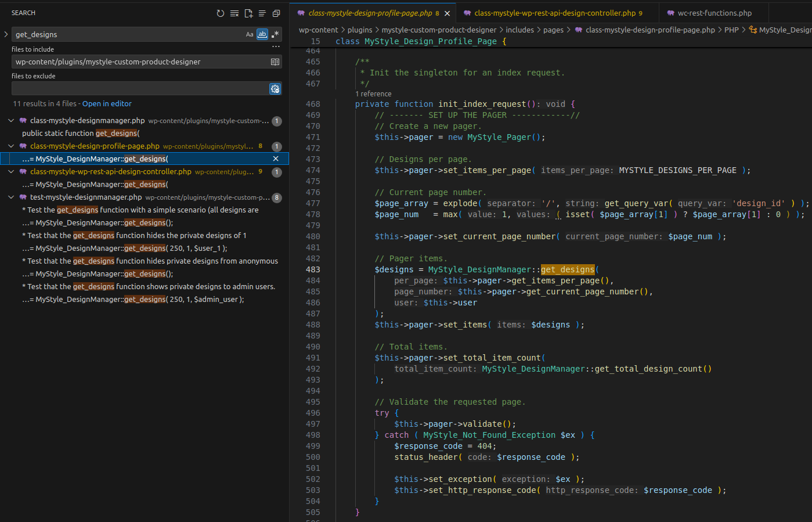Dismiss the selected MyStyle_DesignManager::get_designs result
The width and height of the screenshot is (812, 522).
(276, 159)
